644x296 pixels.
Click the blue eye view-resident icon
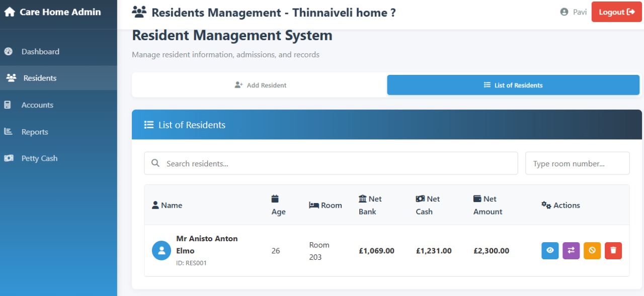[x=550, y=251]
